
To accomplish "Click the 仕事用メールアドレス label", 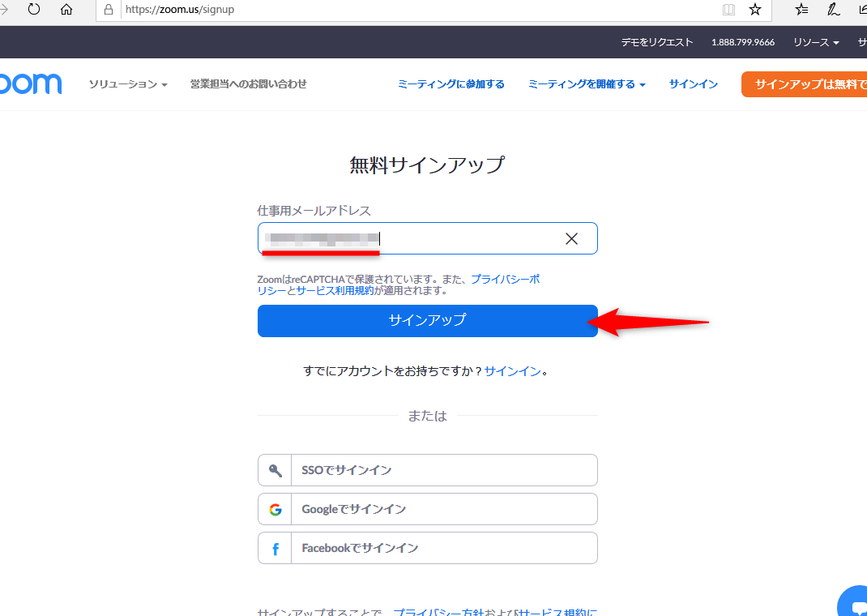I will 314,211.
